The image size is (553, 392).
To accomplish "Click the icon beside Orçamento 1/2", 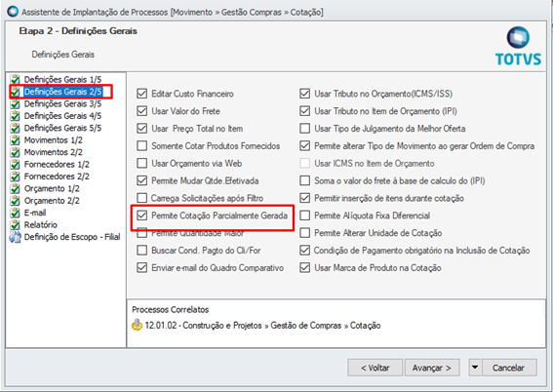I will click(x=15, y=188).
